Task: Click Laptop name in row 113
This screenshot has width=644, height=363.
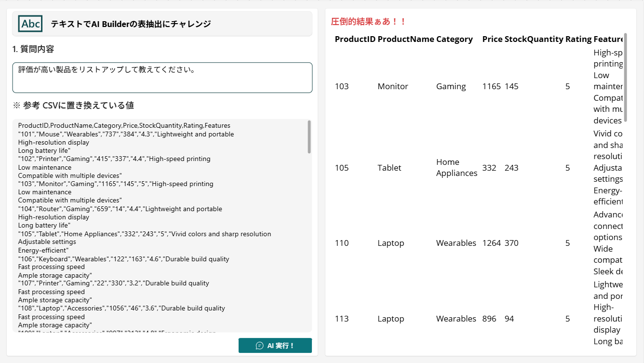Action: pyautogui.click(x=391, y=319)
